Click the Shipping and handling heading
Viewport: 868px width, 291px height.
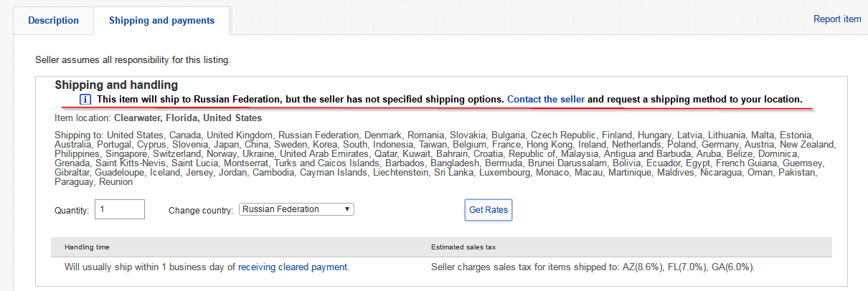pyautogui.click(x=116, y=85)
